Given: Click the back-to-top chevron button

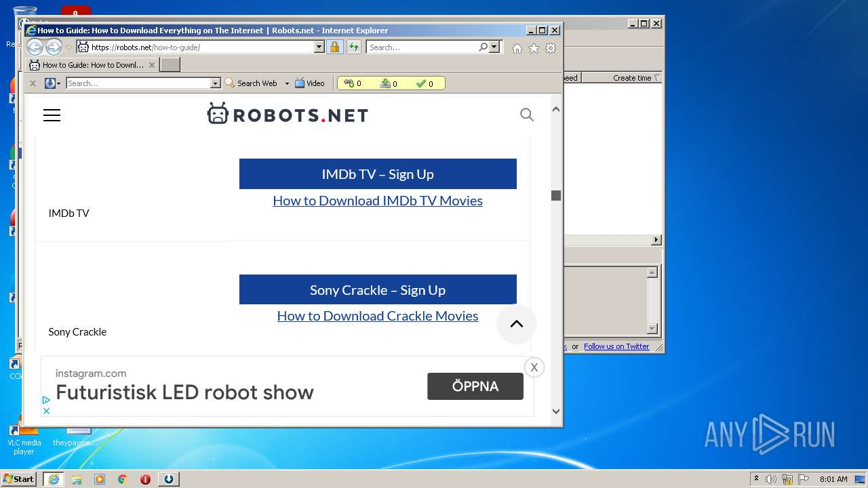Looking at the screenshot, I should [517, 324].
